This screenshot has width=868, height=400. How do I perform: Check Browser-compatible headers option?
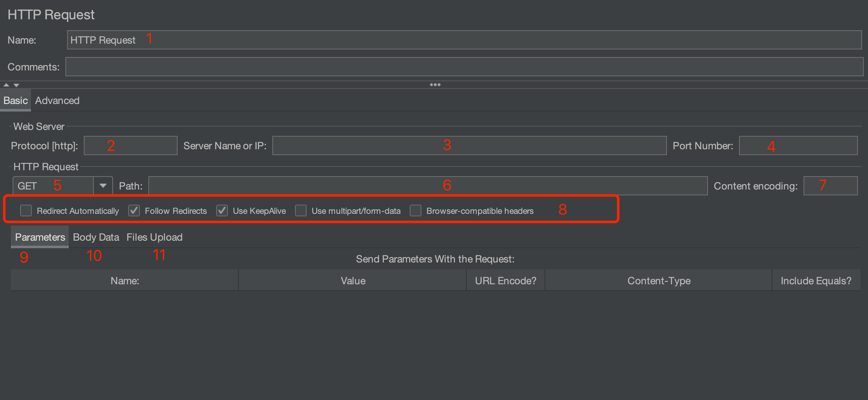click(x=416, y=211)
